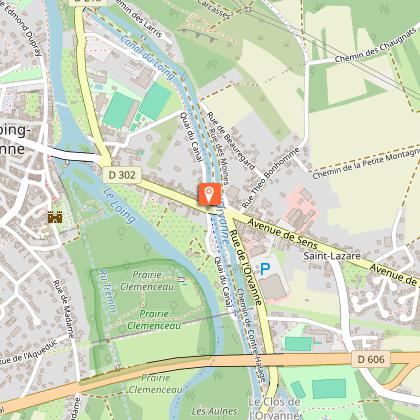Viewport: 420px width, 420px height.
Task: Click the Les Aulnes label
Action: [215, 411]
